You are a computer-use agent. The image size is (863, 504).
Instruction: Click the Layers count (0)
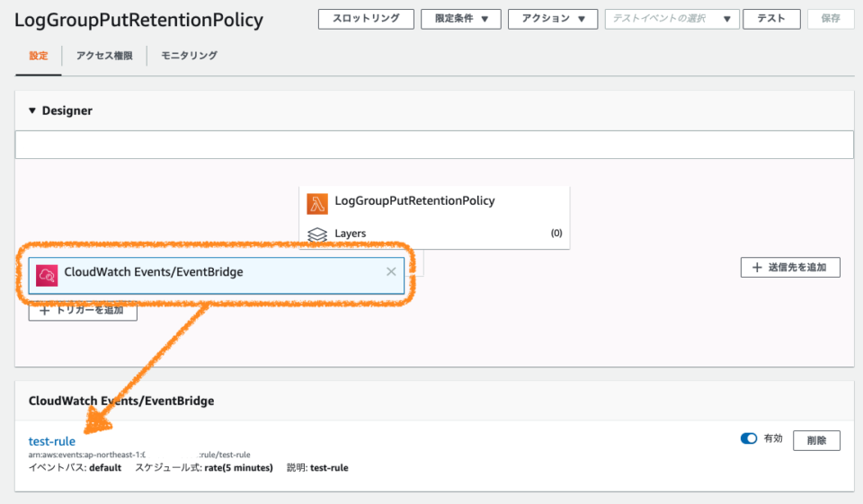[556, 233]
